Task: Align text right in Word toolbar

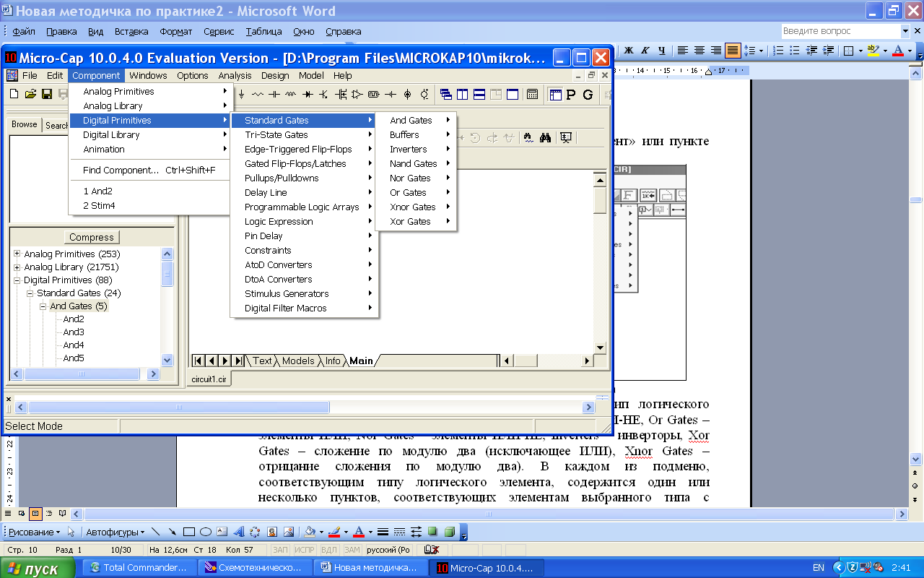Action: point(716,50)
